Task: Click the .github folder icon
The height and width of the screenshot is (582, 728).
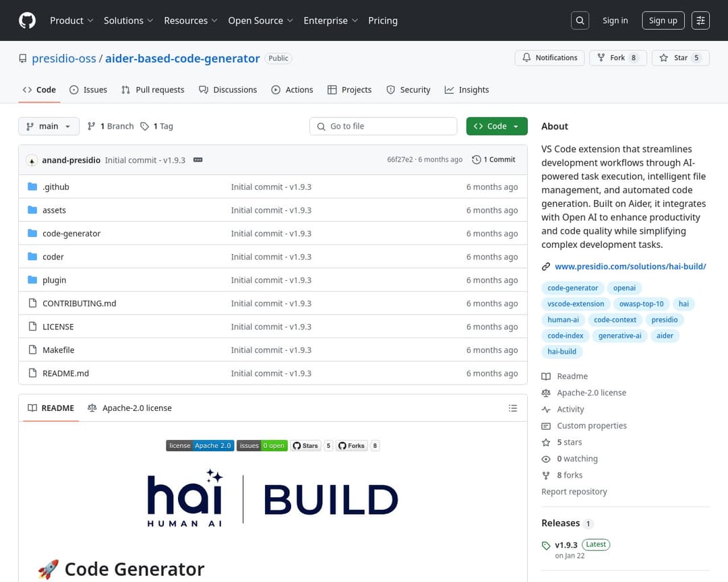Action: click(x=32, y=187)
